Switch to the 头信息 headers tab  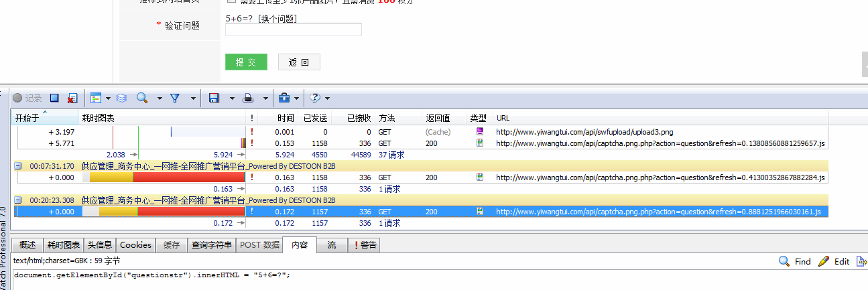pos(101,245)
